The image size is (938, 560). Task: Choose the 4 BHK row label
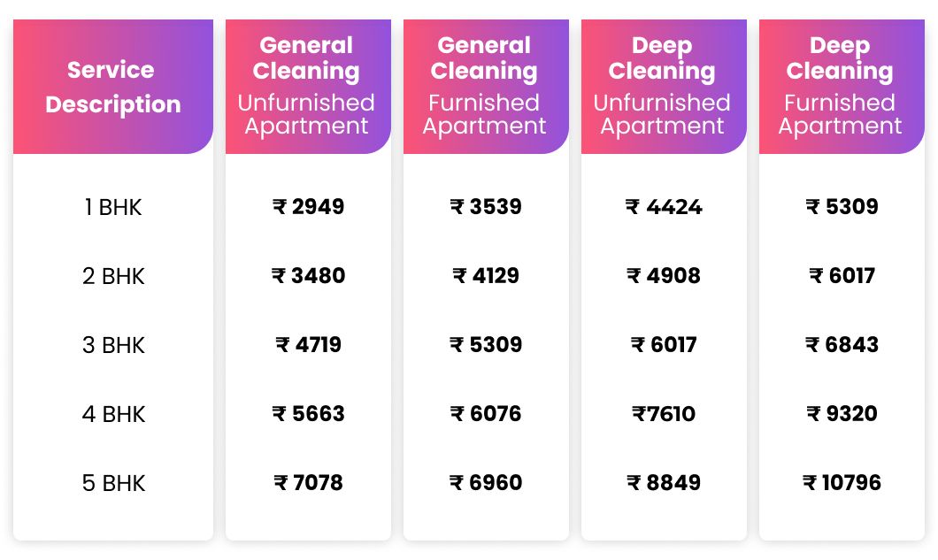[113, 414]
